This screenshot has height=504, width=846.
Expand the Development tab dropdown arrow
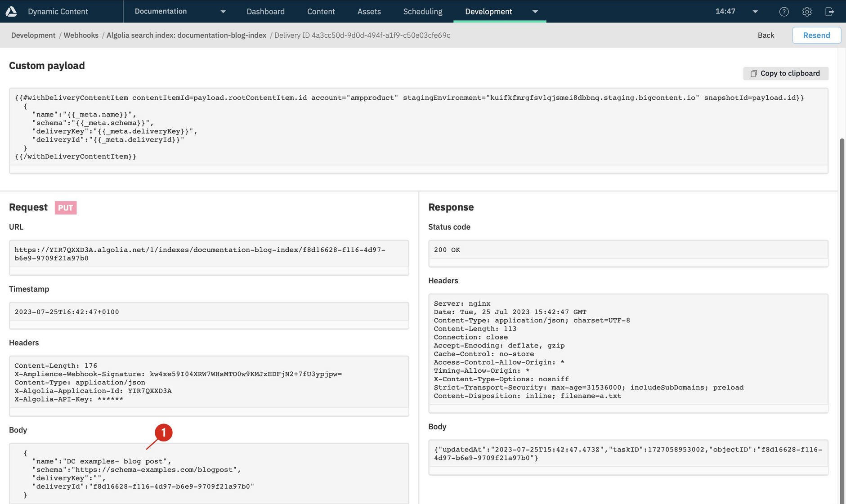click(535, 12)
